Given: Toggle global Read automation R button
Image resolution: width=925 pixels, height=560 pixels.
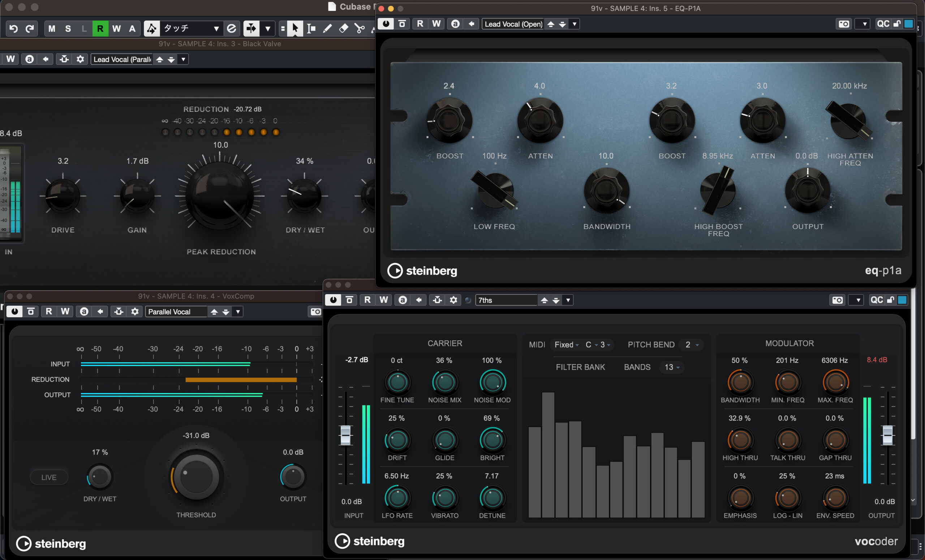Looking at the screenshot, I should click(100, 29).
